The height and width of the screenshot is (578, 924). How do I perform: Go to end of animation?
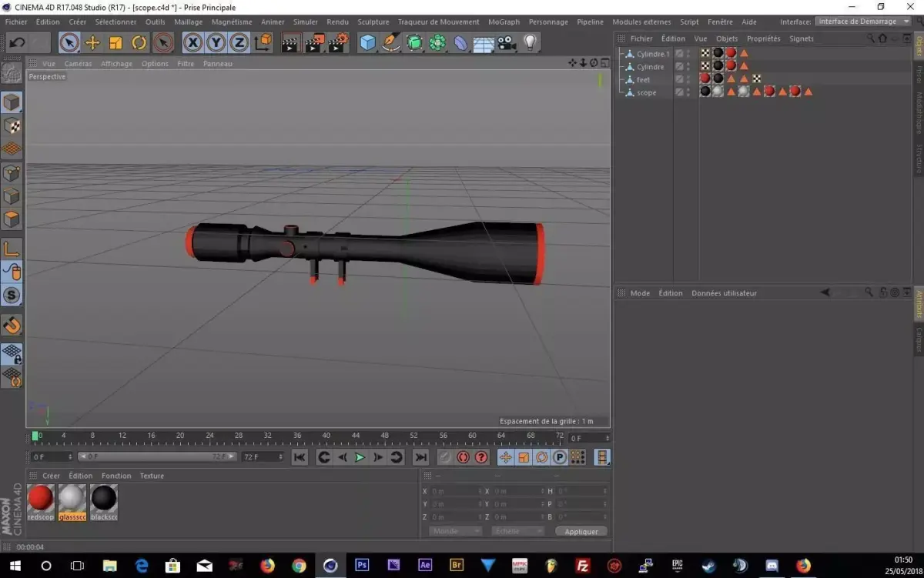(x=420, y=457)
